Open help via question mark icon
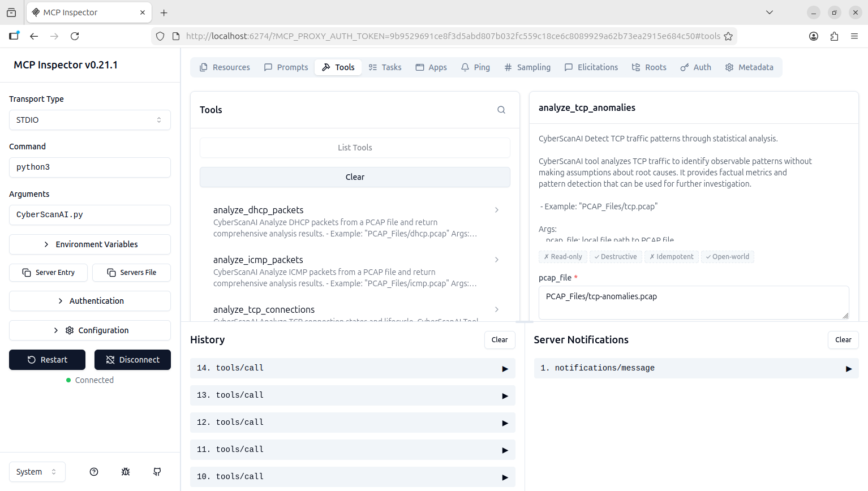 [94, 472]
